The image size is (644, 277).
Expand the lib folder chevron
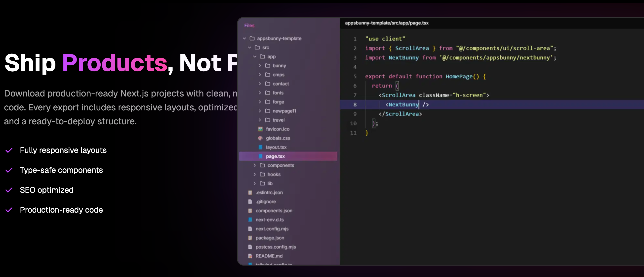(254, 183)
